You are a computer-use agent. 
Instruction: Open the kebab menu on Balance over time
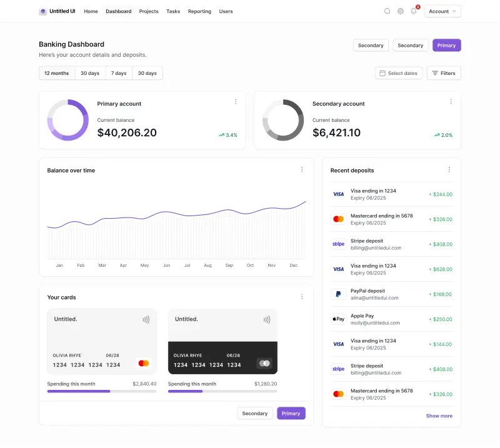[302, 169]
